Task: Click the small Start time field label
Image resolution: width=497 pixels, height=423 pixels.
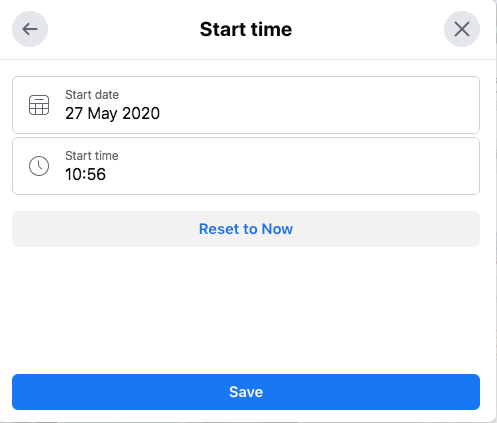Action: click(92, 156)
